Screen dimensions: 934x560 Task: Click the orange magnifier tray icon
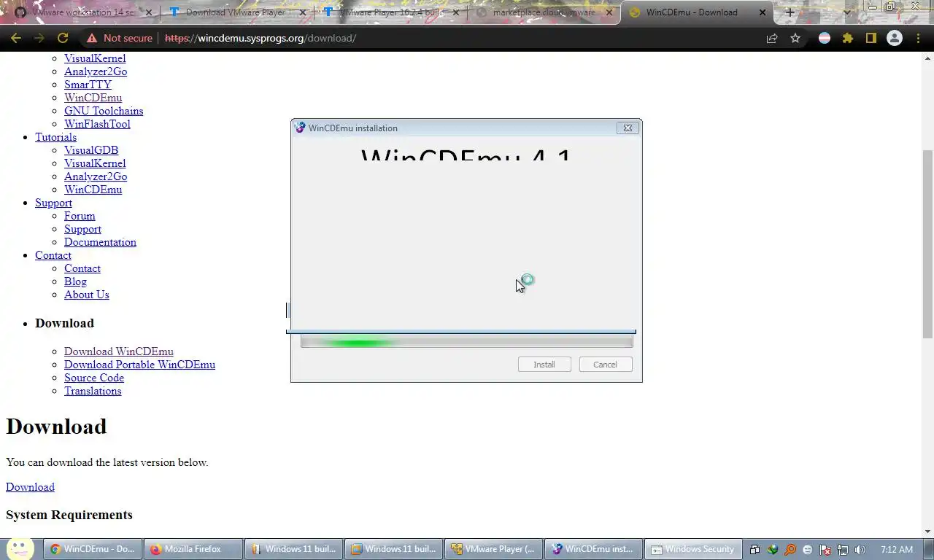pos(790,550)
